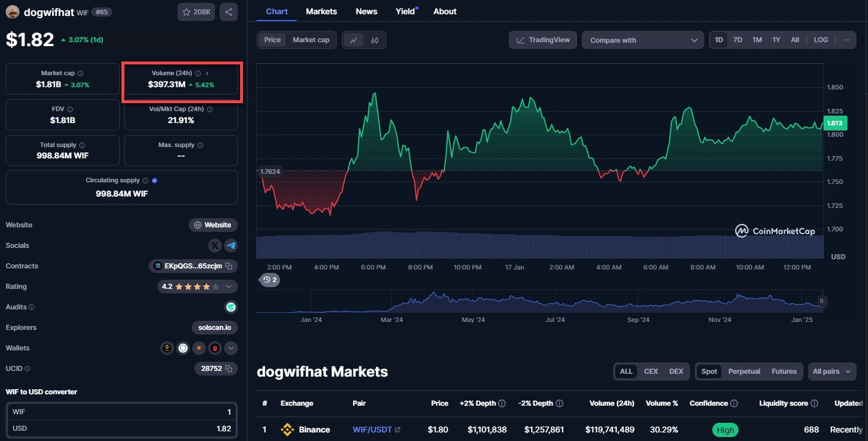Screen dimensions: 868x441
Task: Open the News tab
Action: coord(366,11)
